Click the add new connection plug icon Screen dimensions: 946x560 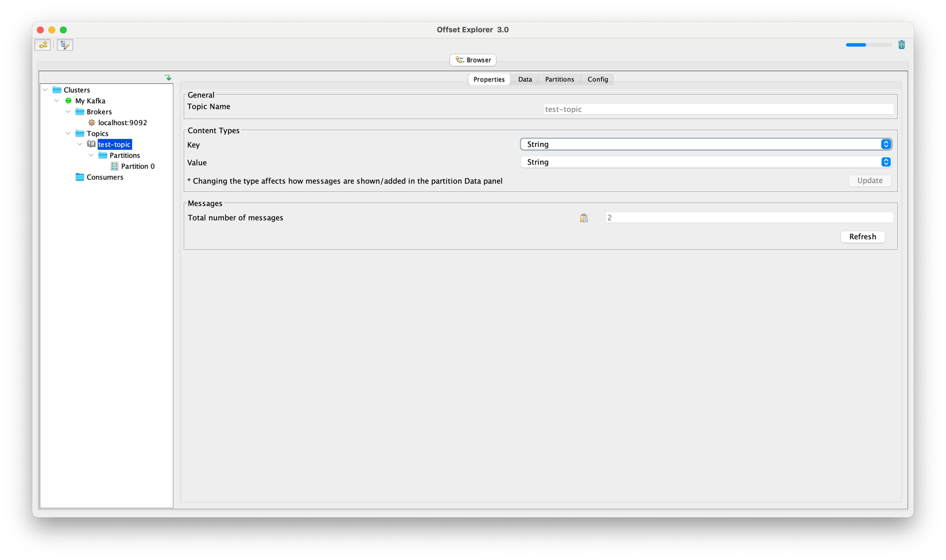coord(43,45)
